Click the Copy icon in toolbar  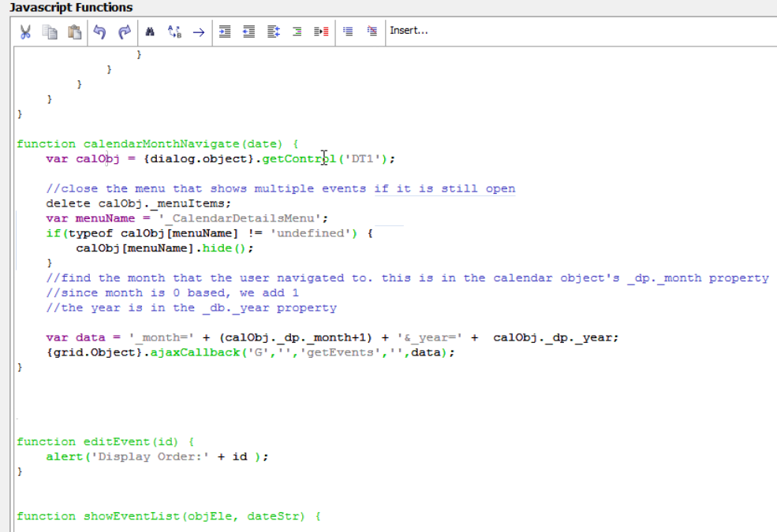click(x=50, y=32)
